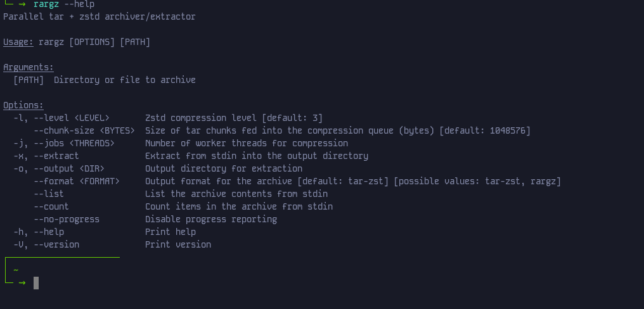Click the '--level <LEVEL>' option

(x=72, y=118)
